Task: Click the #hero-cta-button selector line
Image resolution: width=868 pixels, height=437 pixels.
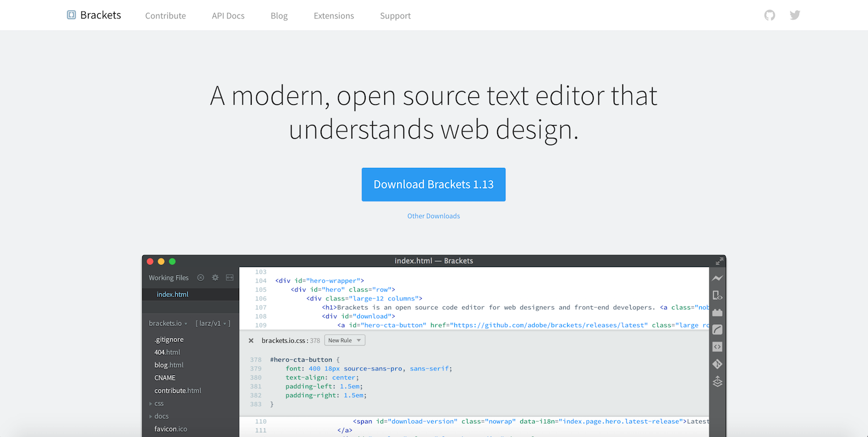Action: [305, 359]
